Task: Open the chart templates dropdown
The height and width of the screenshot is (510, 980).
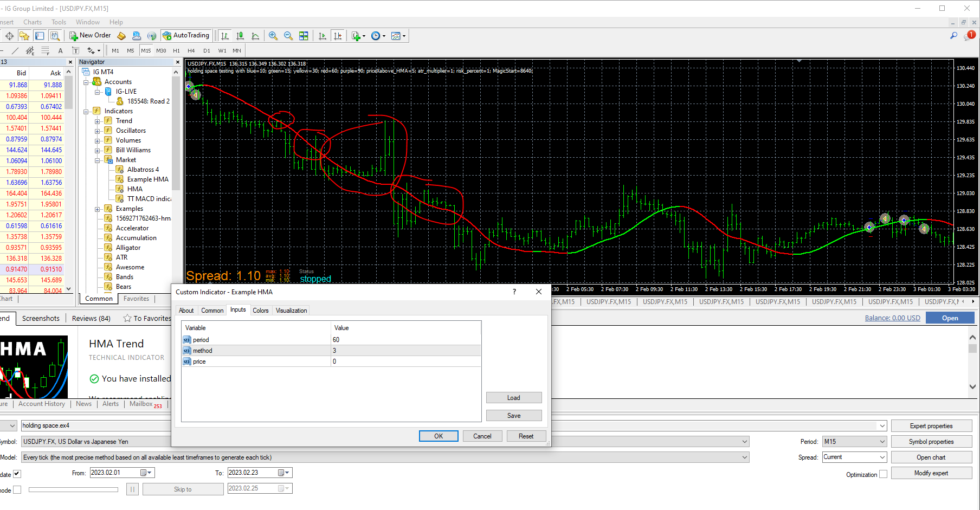Action: [x=398, y=36]
